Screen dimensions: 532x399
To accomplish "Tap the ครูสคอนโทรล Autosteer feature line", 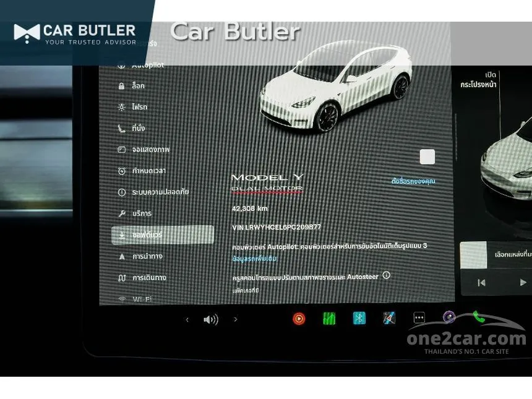I will pos(305,277).
